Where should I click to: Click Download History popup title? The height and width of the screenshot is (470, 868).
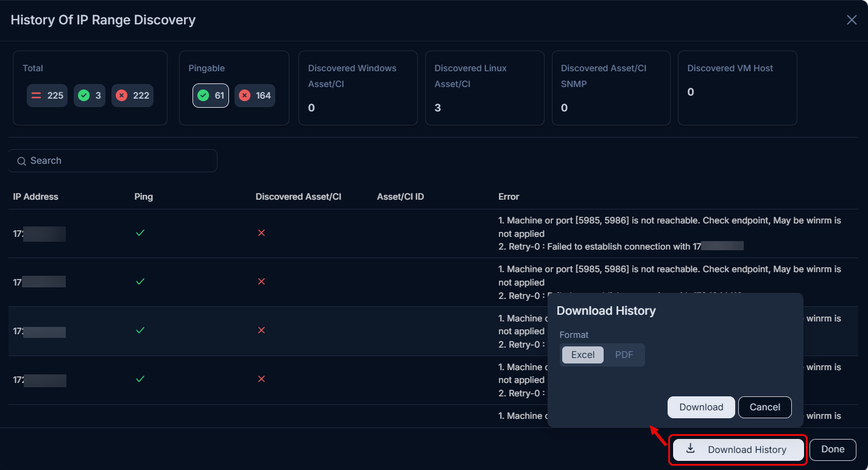(606, 310)
